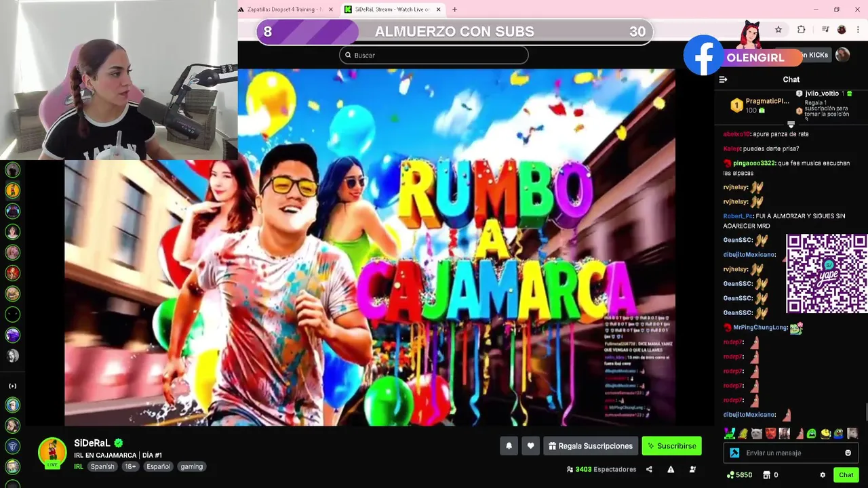The height and width of the screenshot is (488, 868).
Task: Click the shop store icon
Action: tap(767, 475)
